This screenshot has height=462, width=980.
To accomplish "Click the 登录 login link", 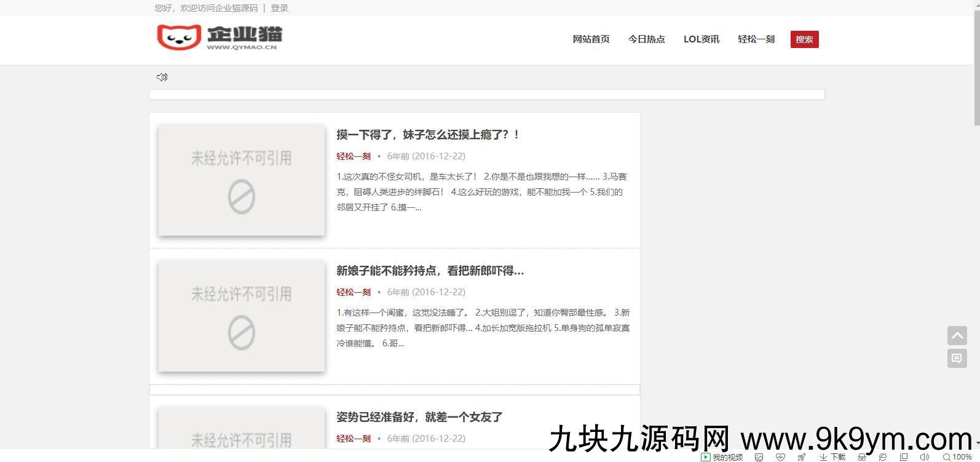I will click(279, 8).
